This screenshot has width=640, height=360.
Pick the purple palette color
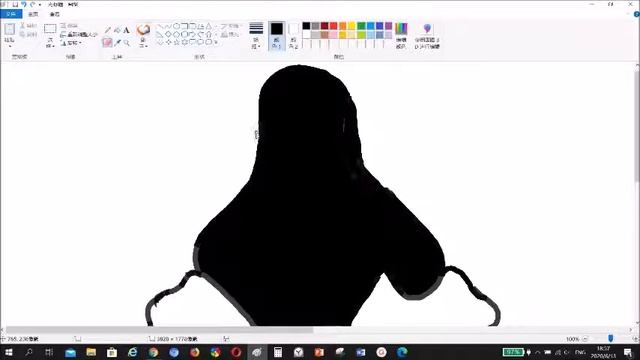389,26
